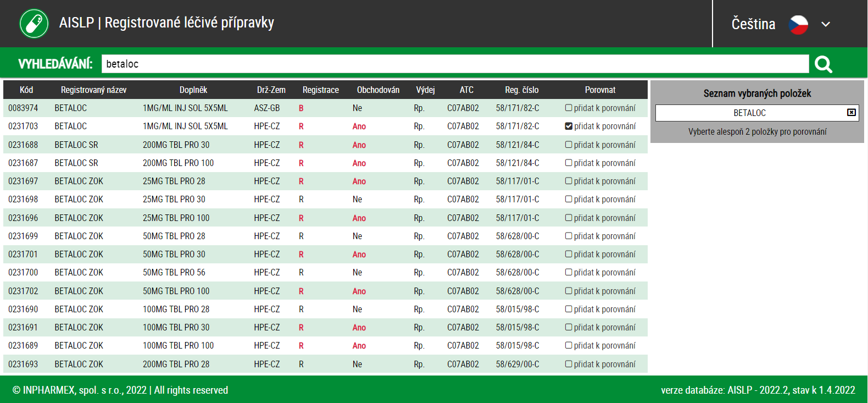Check compare box for row 0231698
Image resolution: width=868 pixels, height=403 pixels.
tap(569, 199)
